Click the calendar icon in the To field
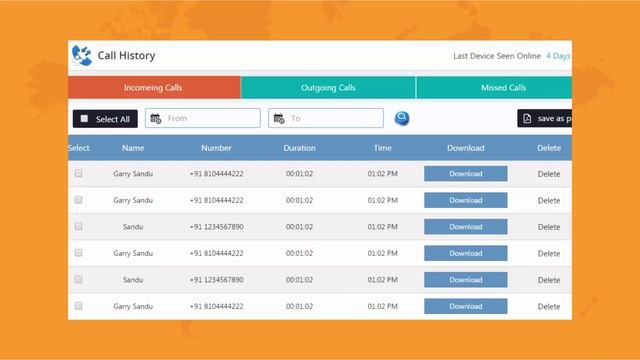This screenshot has height=360, width=640. tap(279, 118)
